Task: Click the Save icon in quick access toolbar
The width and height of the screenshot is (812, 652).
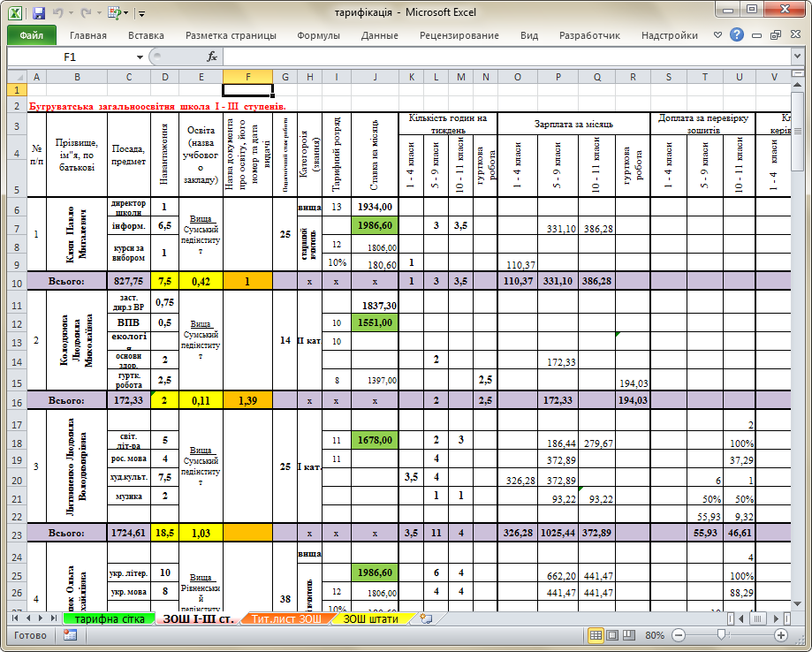Action: (38, 13)
